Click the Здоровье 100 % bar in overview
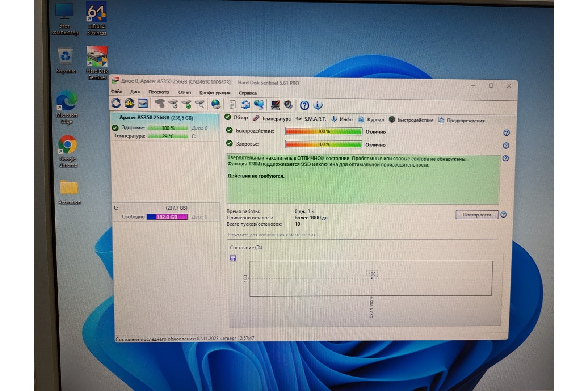Viewport: 588px width, 391px height. point(324,144)
